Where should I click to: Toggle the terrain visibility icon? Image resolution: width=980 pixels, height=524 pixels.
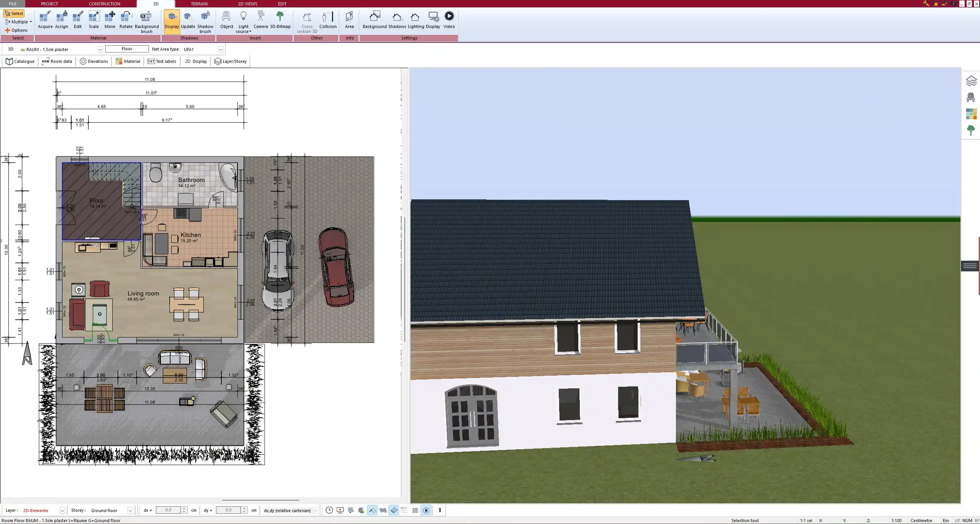pos(404,510)
